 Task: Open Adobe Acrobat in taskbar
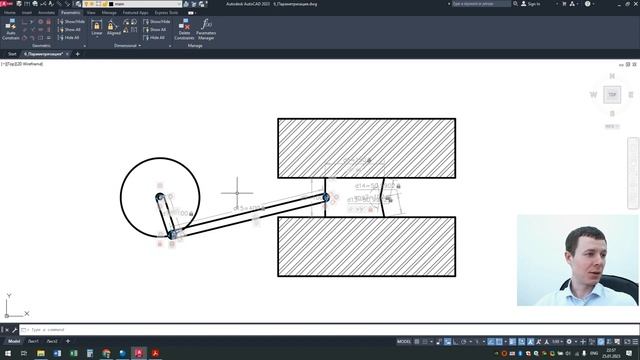[155, 353]
